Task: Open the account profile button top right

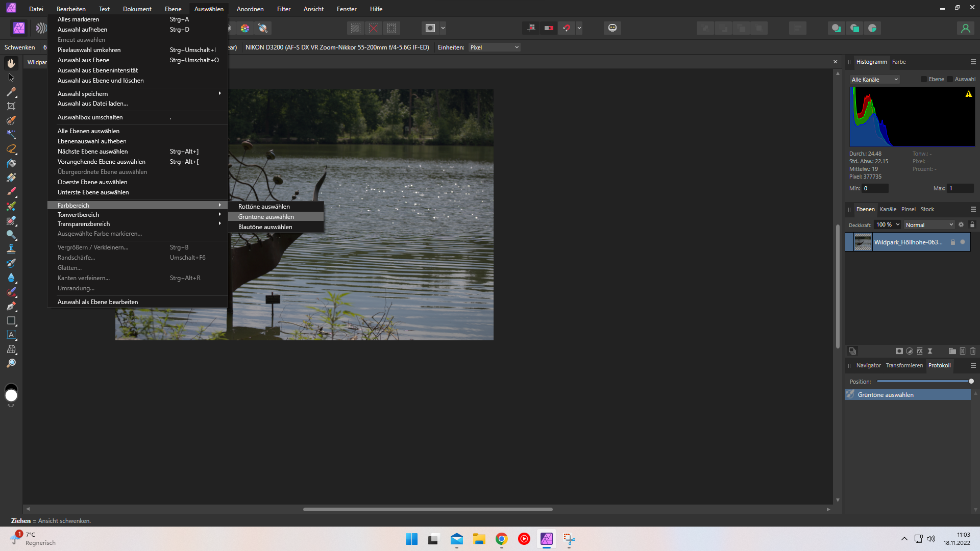Action: [965, 28]
